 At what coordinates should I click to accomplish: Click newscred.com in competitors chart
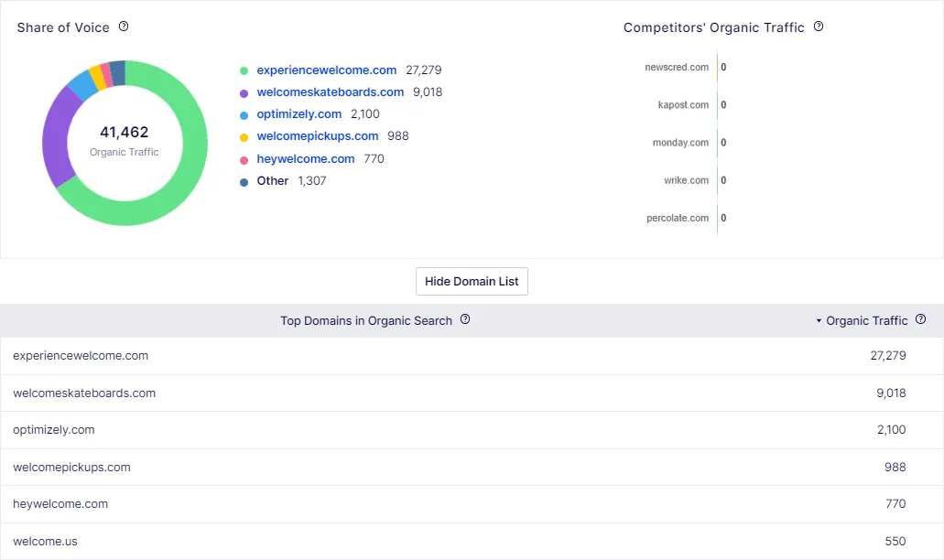point(677,67)
